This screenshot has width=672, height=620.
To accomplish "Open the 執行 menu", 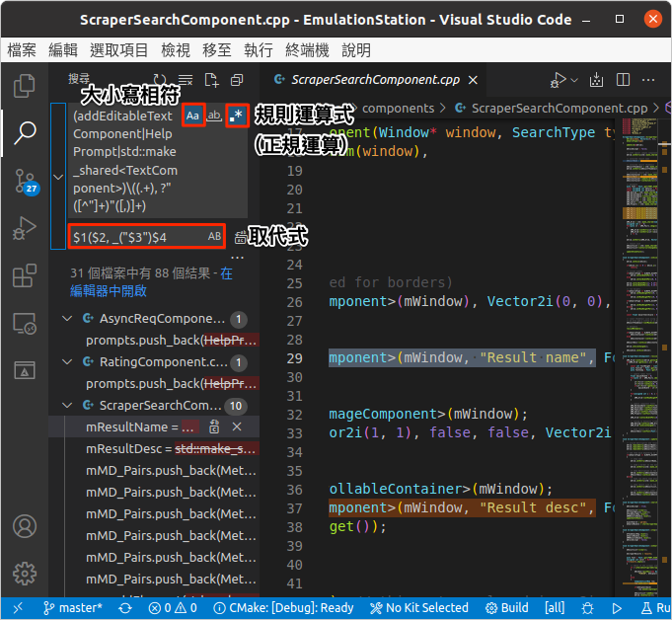I will pos(259,50).
